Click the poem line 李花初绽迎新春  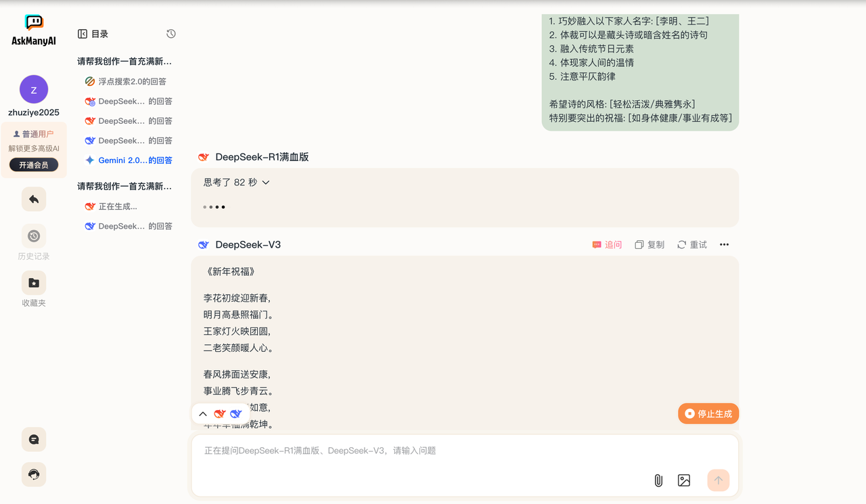pos(237,298)
